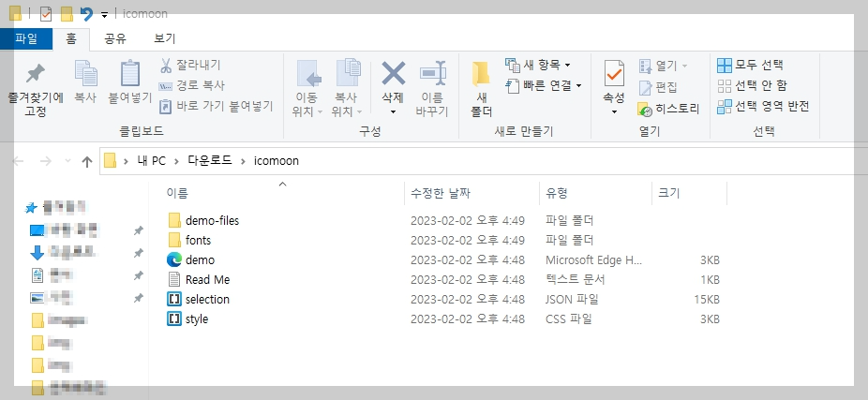Open 새 항목 (New item) dropdown
868x400 pixels.
[538, 65]
